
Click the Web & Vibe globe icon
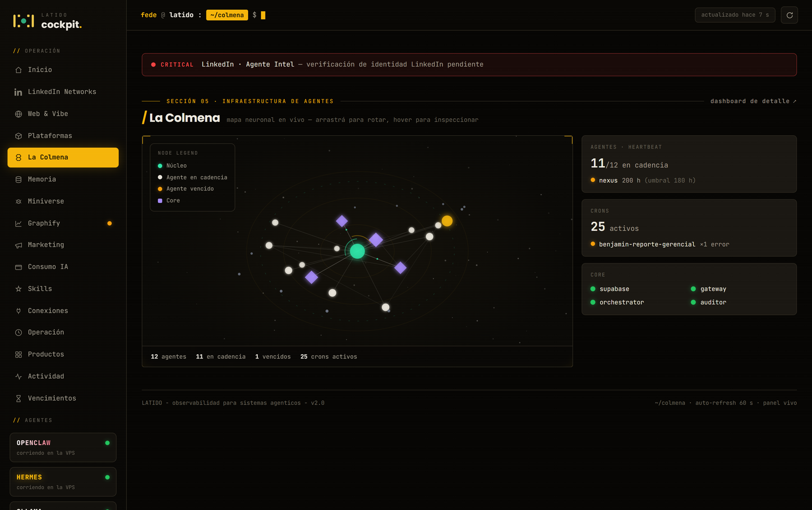[18, 114]
